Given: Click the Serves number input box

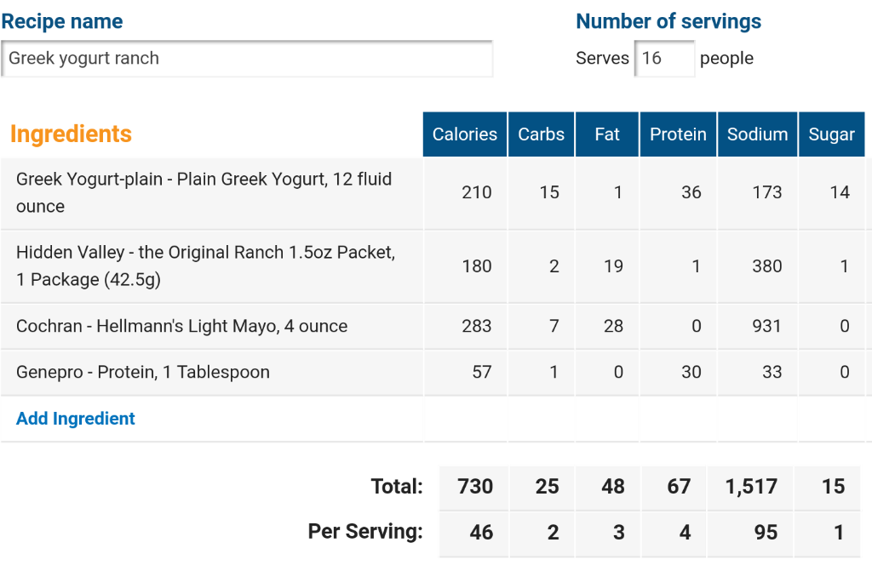Looking at the screenshot, I should coord(664,59).
